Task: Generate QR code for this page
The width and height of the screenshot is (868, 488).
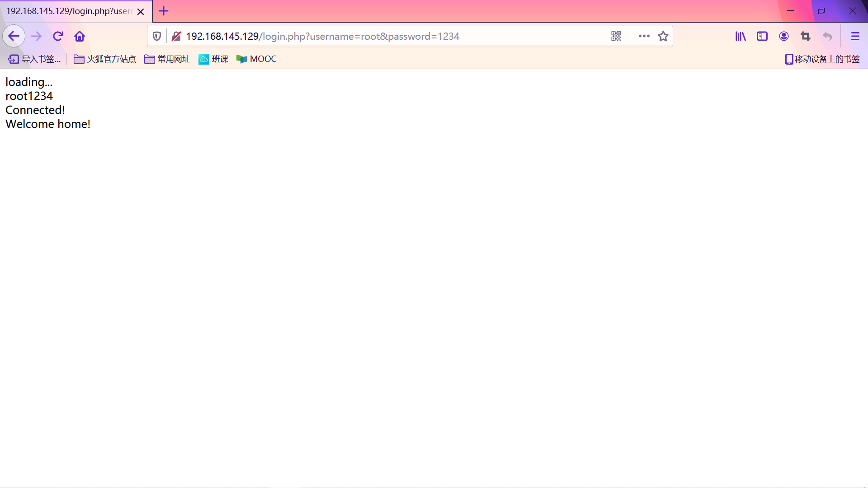Action: pyautogui.click(x=616, y=36)
